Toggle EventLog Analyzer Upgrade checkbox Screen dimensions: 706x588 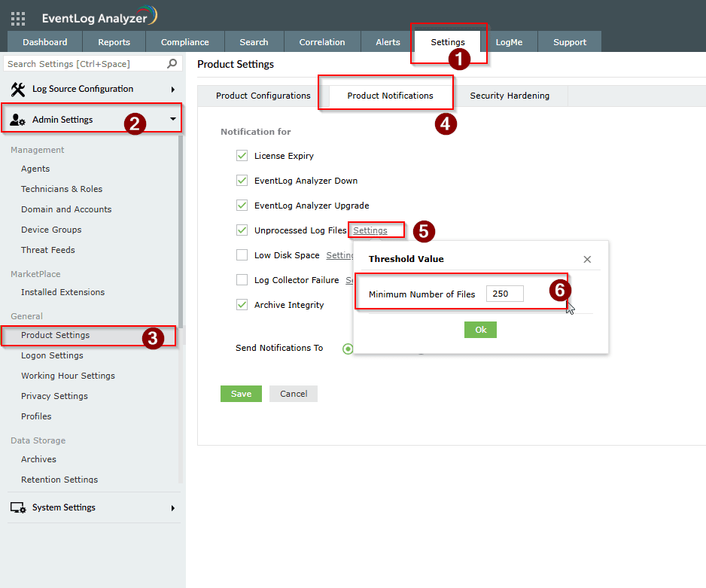pyautogui.click(x=242, y=206)
